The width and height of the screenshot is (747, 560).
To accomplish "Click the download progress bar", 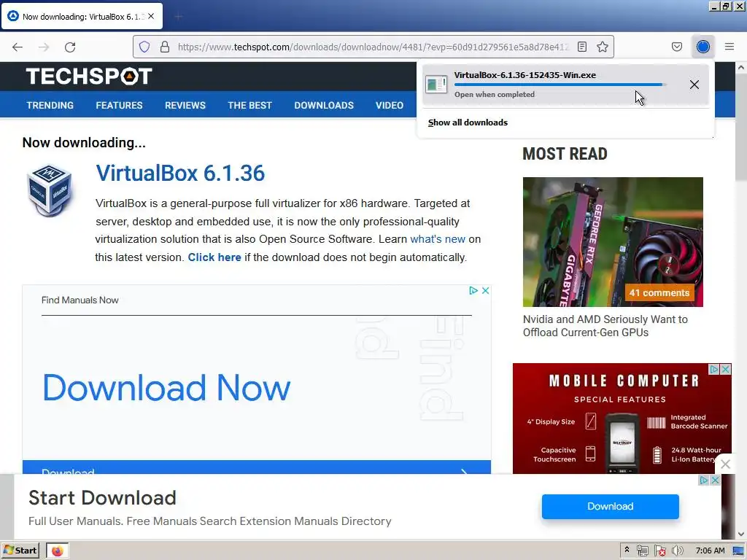I will tap(560, 85).
